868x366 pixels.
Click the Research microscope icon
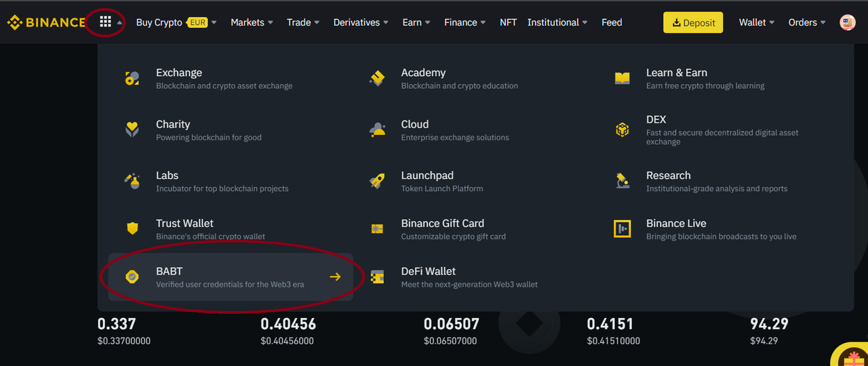[x=623, y=181]
